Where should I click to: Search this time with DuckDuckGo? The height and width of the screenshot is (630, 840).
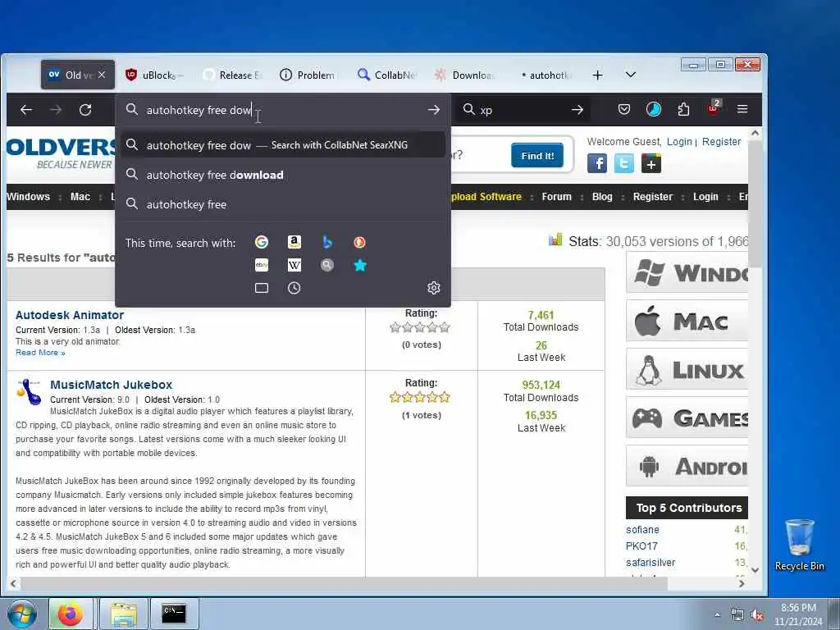[359, 242]
